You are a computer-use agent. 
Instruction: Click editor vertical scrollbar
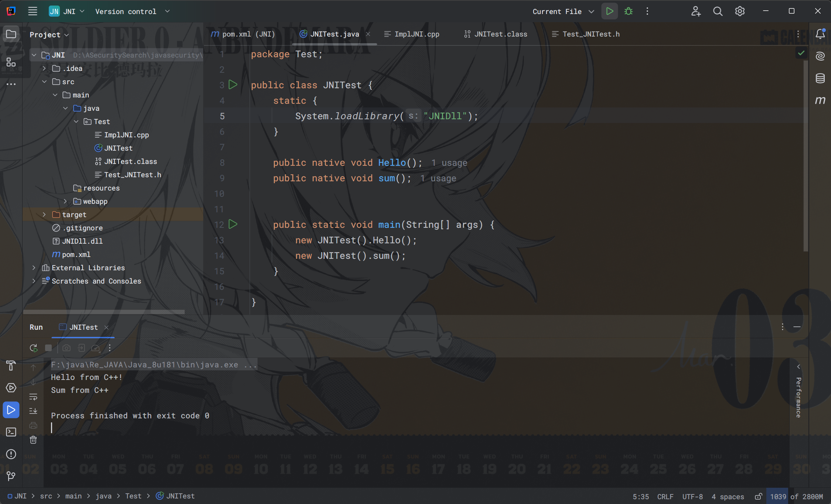(806, 155)
